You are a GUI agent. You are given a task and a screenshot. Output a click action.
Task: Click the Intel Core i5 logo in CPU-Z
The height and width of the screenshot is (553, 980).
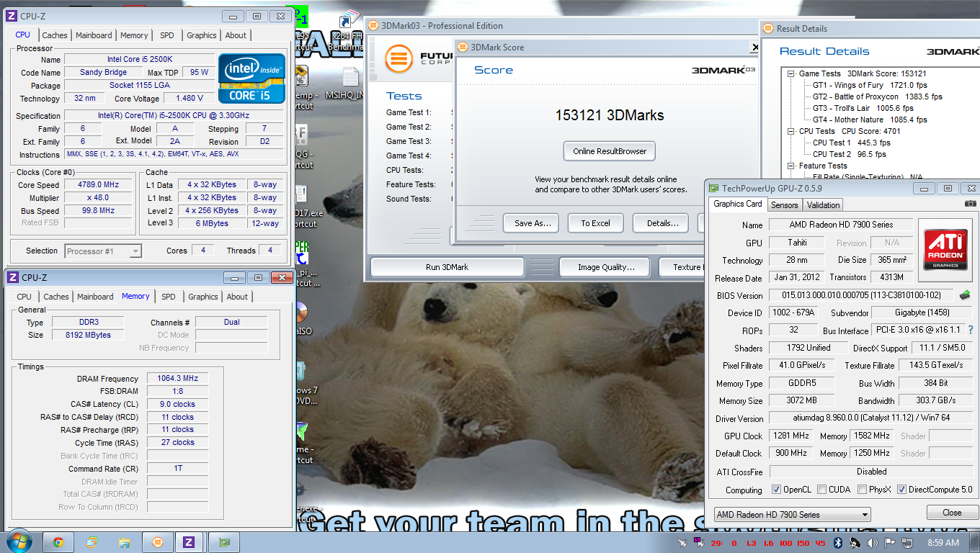click(x=251, y=78)
